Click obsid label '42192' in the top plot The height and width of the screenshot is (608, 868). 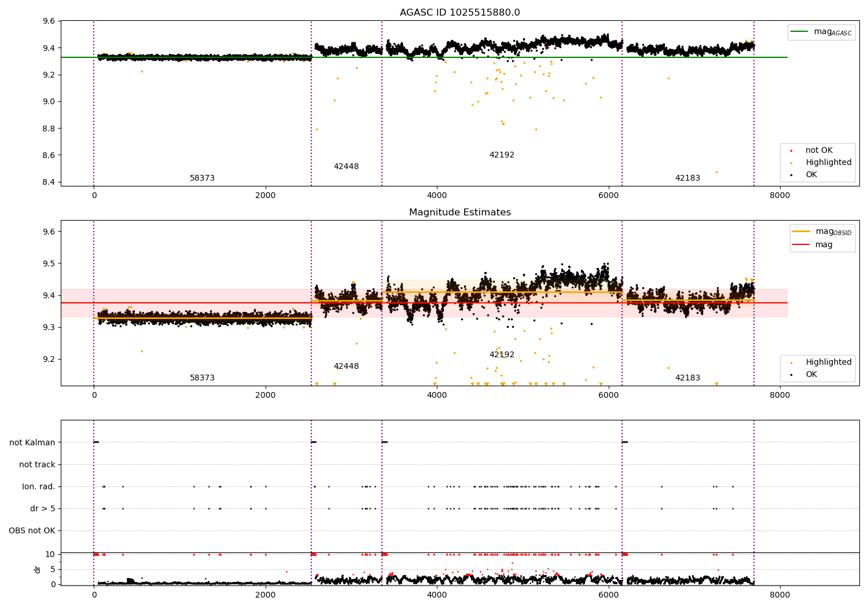pyautogui.click(x=502, y=155)
